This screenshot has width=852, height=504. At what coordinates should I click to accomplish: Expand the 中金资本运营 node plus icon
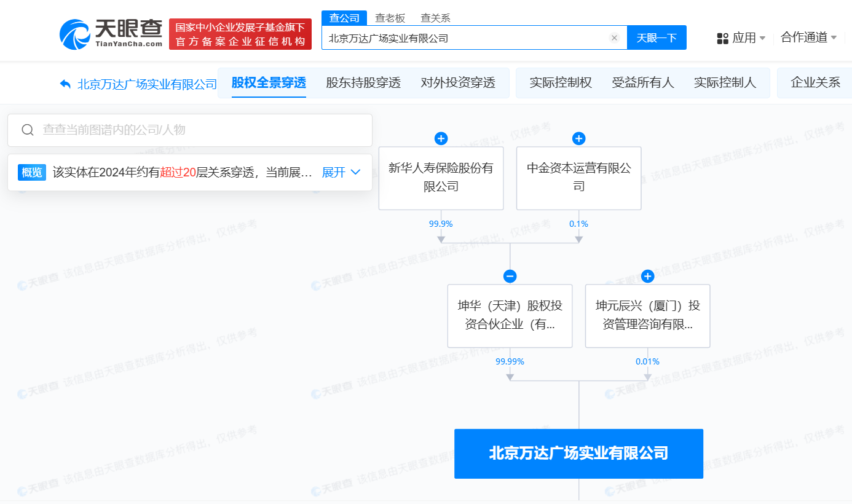coord(578,138)
